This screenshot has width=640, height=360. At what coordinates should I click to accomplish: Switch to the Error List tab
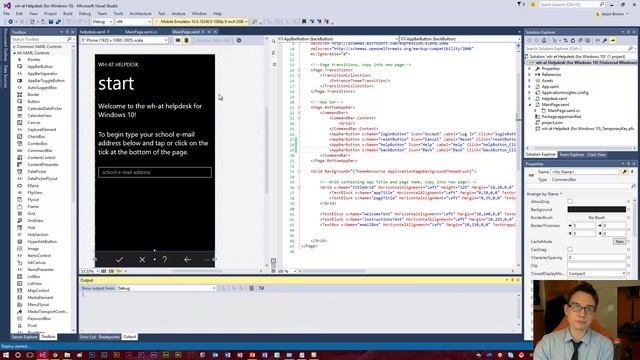coord(88,337)
